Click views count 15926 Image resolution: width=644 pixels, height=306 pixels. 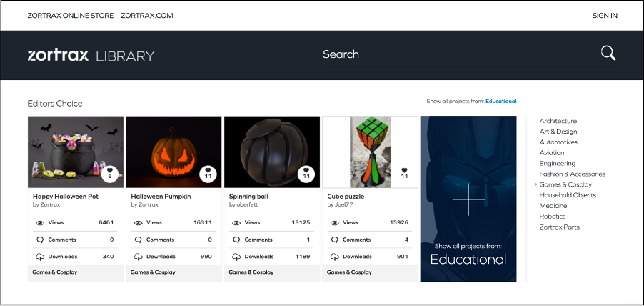tap(399, 222)
